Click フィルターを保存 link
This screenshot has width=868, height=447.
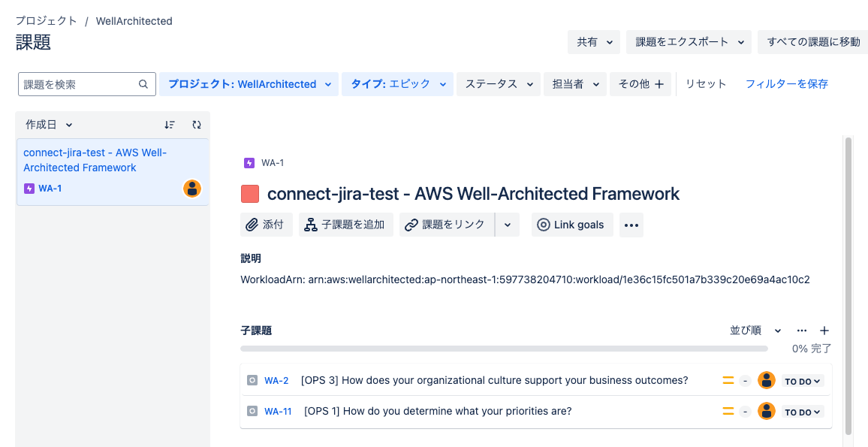click(787, 84)
